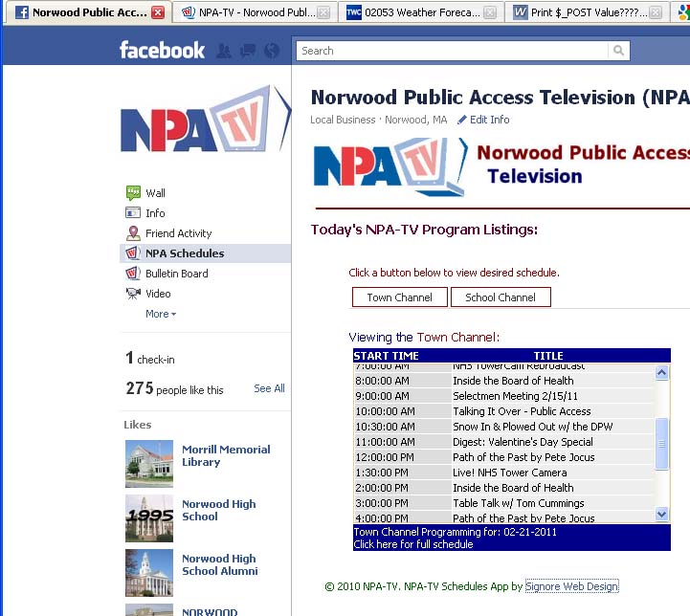Click the search magnifier button
The width and height of the screenshot is (690, 616).
[619, 51]
